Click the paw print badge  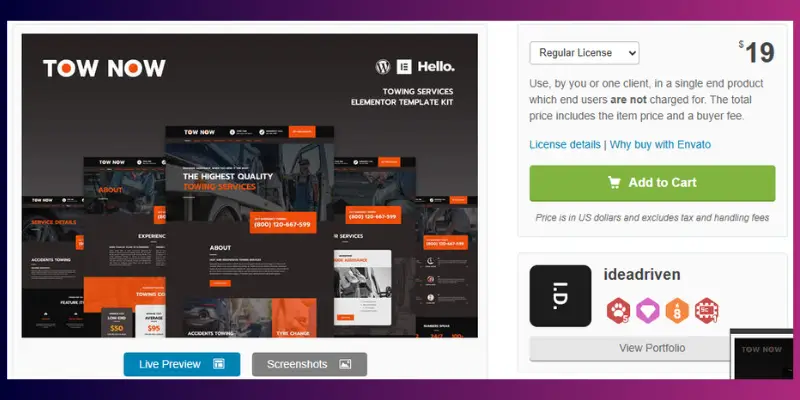(617, 311)
